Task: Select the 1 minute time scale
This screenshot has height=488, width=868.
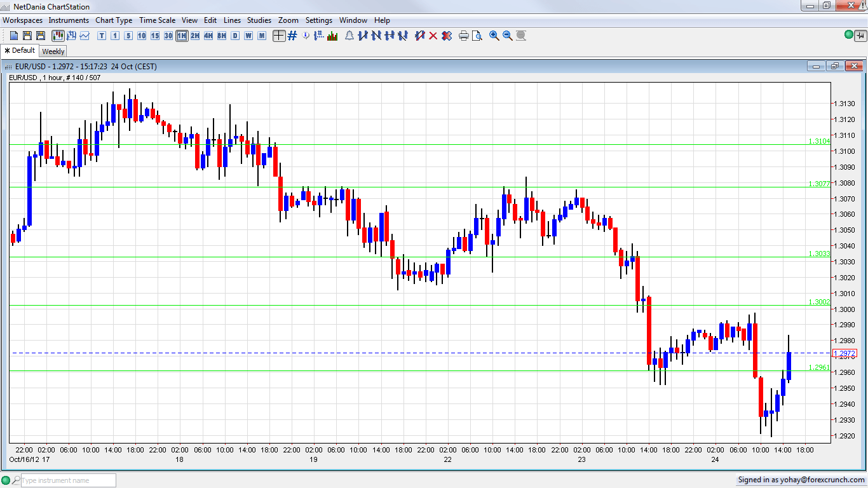Action: pos(115,36)
